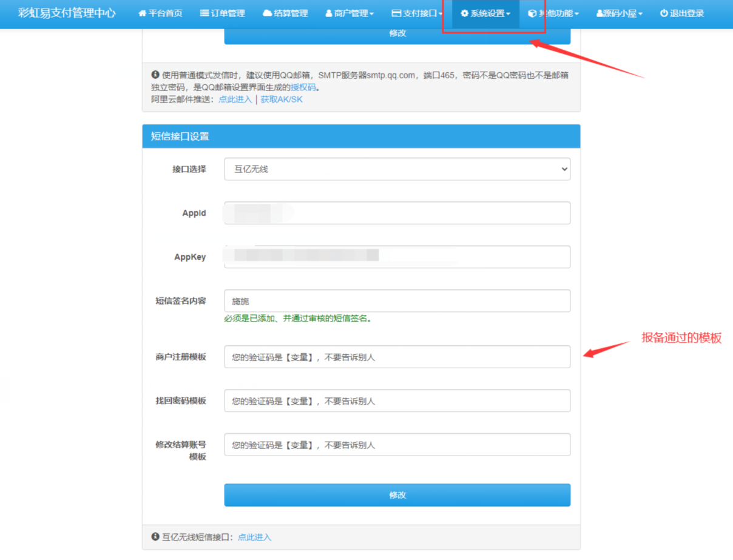This screenshot has width=733, height=560.
Task: Click the card icon beside 支付接口
Action: coord(396,13)
